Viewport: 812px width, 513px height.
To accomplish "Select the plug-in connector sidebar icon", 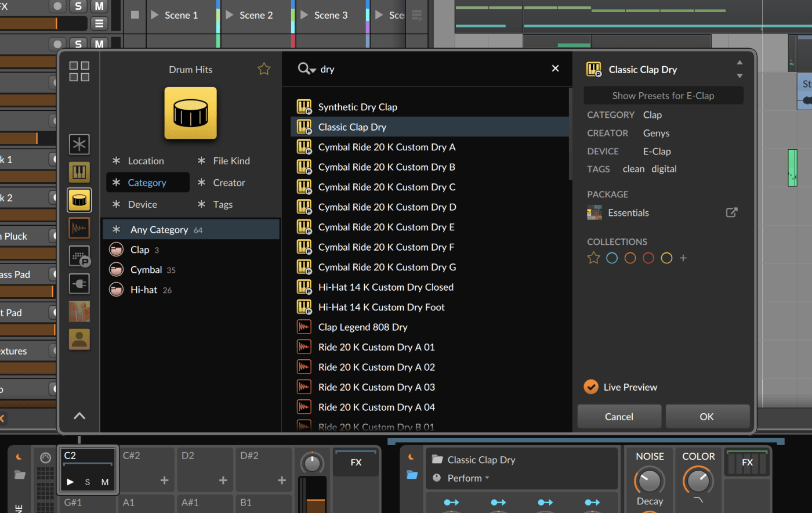I will pyautogui.click(x=79, y=284).
